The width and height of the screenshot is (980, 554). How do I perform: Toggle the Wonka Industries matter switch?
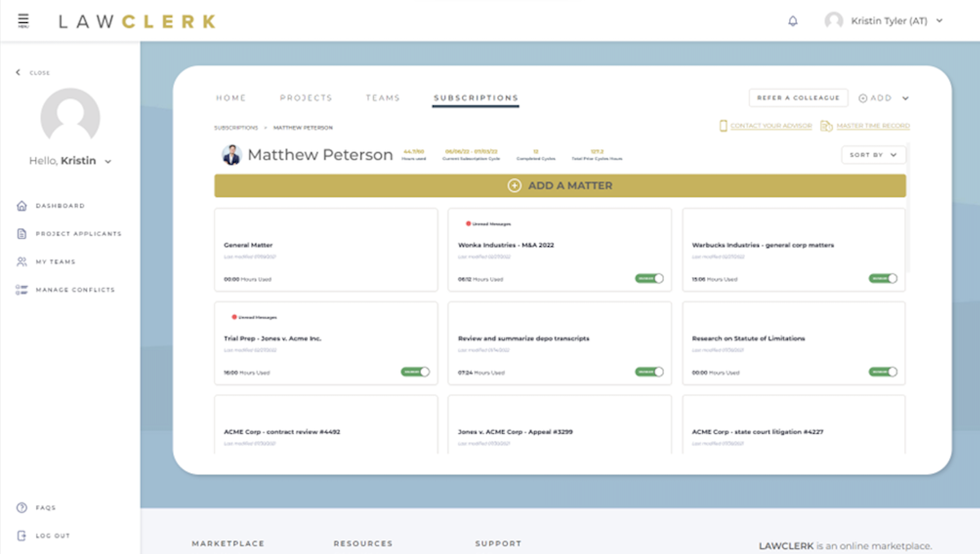(650, 279)
